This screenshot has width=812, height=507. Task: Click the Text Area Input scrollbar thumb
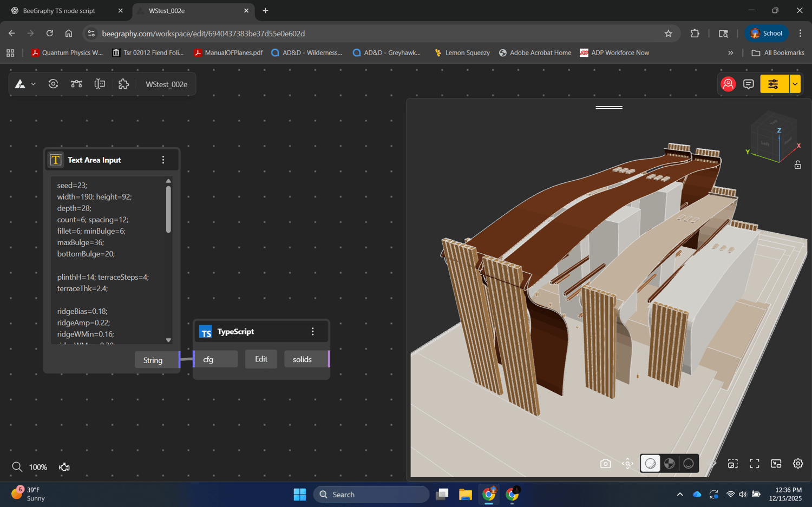168,209
